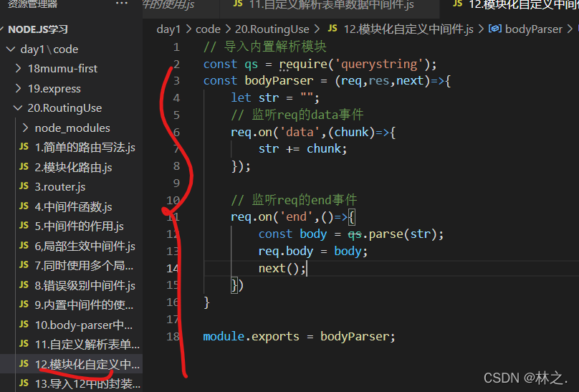Click 'str += chunk' statement on line 7
579x392 pixels.
pyautogui.click(x=302, y=149)
